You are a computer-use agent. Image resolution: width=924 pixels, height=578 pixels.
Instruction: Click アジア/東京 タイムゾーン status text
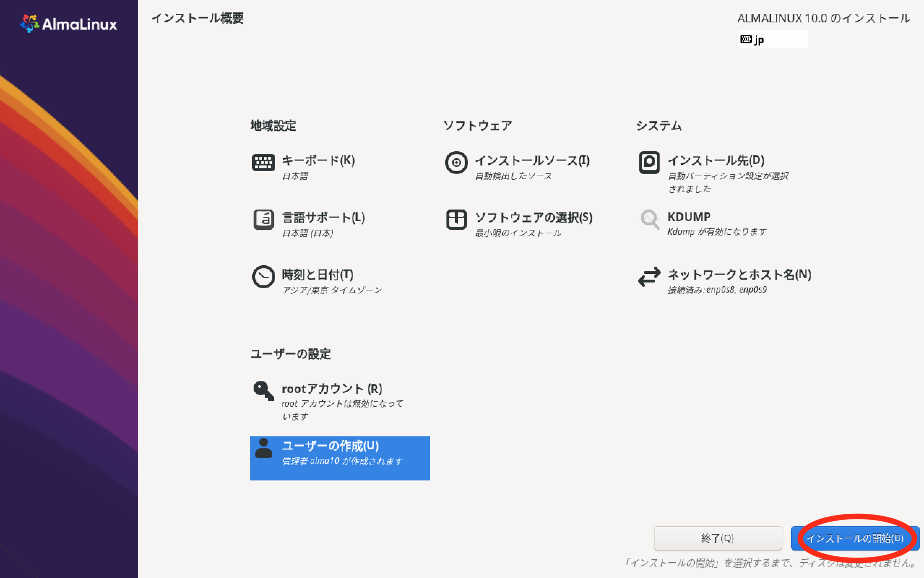[x=332, y=290]
